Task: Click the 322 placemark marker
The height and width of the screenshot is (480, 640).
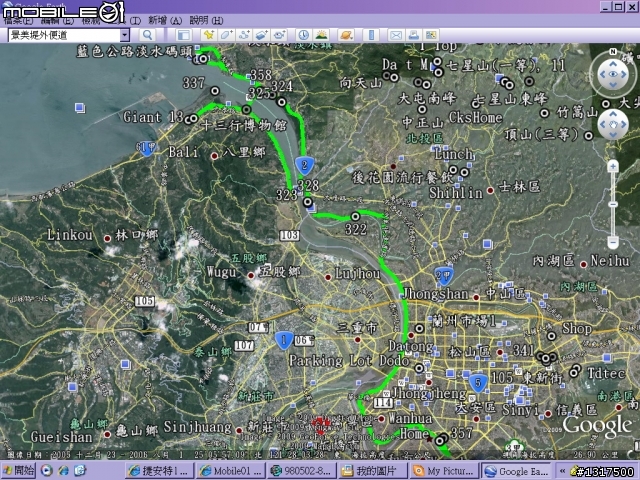Action: click(356, 216)
